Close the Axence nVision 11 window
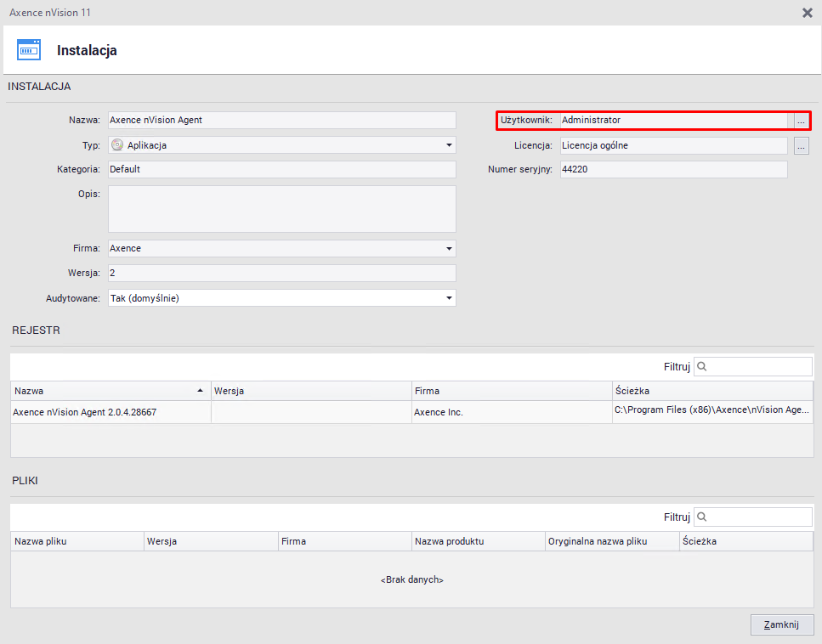Screen dimensions: 822x644 tap(807, 13)
